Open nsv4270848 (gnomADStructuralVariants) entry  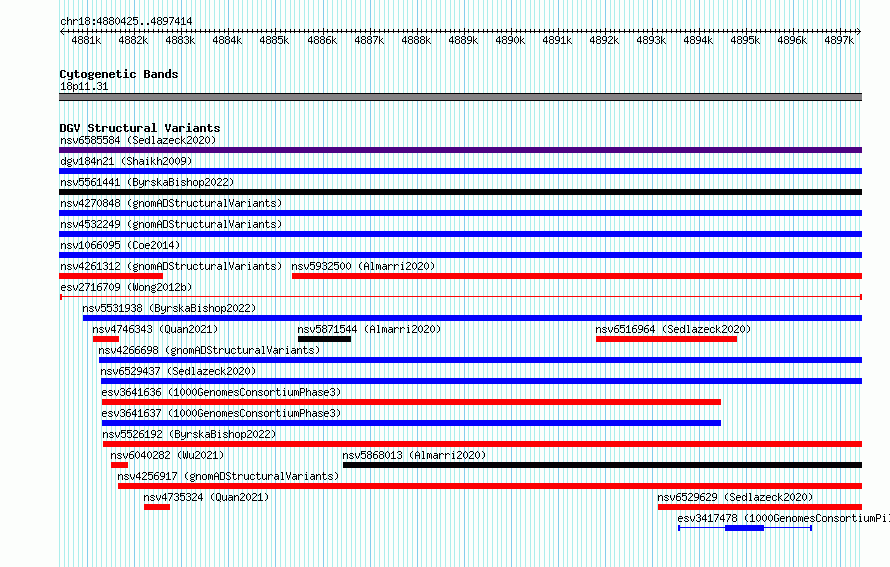tap(171, 203)
